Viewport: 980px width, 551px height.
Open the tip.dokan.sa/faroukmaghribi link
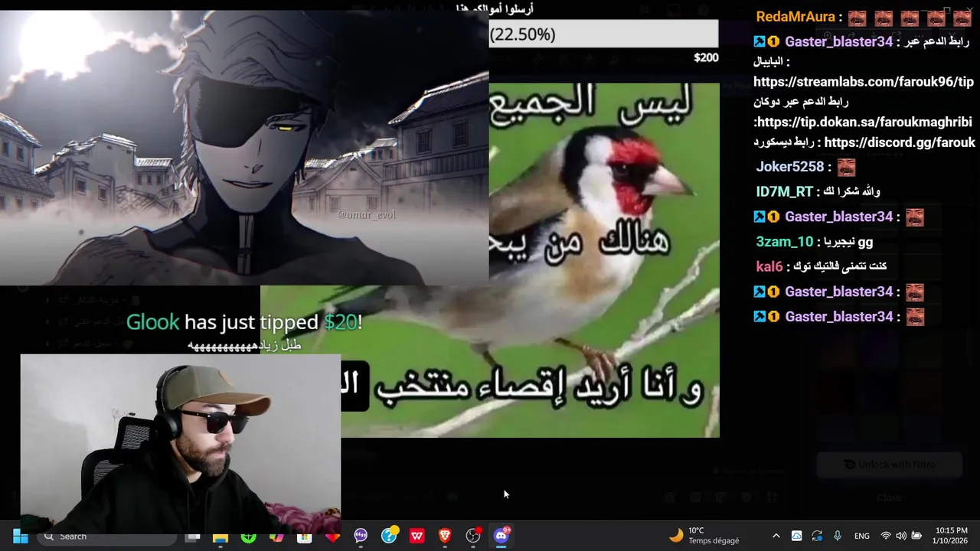click(865, 122)
